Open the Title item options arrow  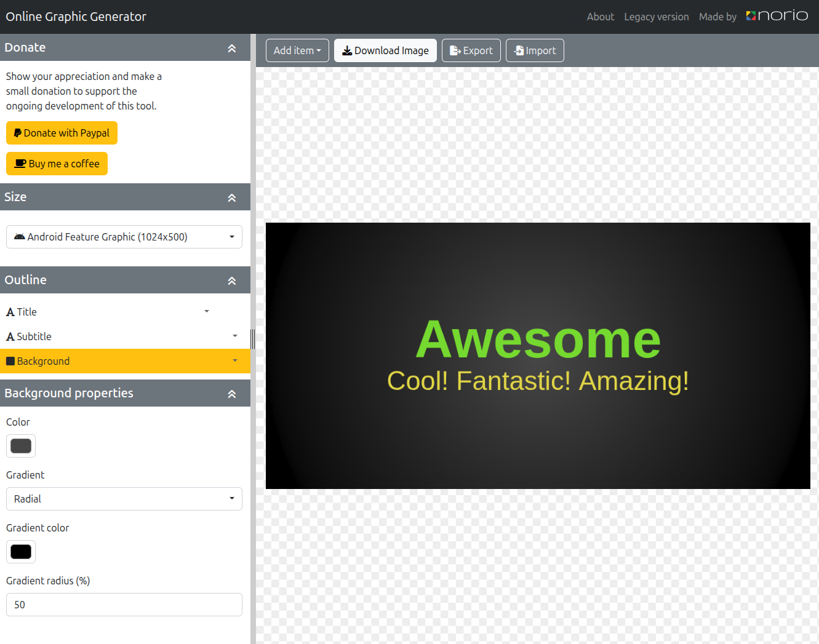tap(207, 311)
